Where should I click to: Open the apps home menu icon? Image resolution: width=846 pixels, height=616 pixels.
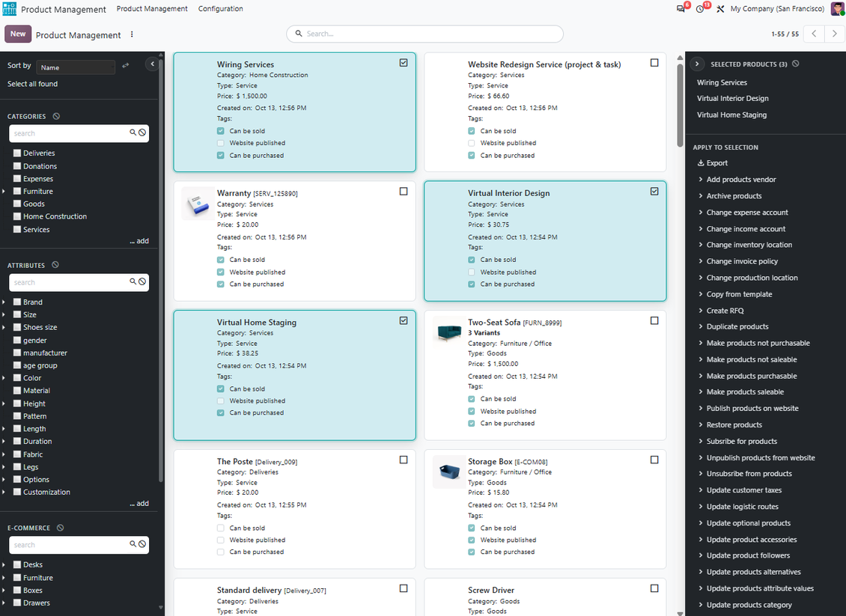click(10, 9)
